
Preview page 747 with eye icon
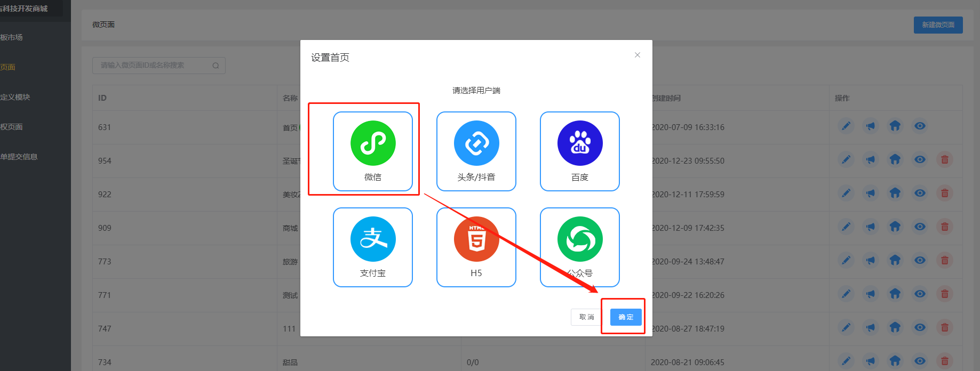(x=920, y=328)
